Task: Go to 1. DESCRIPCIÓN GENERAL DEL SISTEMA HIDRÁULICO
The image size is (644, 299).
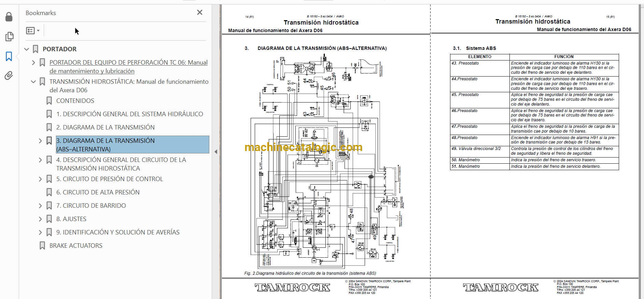Action: [x=130, y=114]
